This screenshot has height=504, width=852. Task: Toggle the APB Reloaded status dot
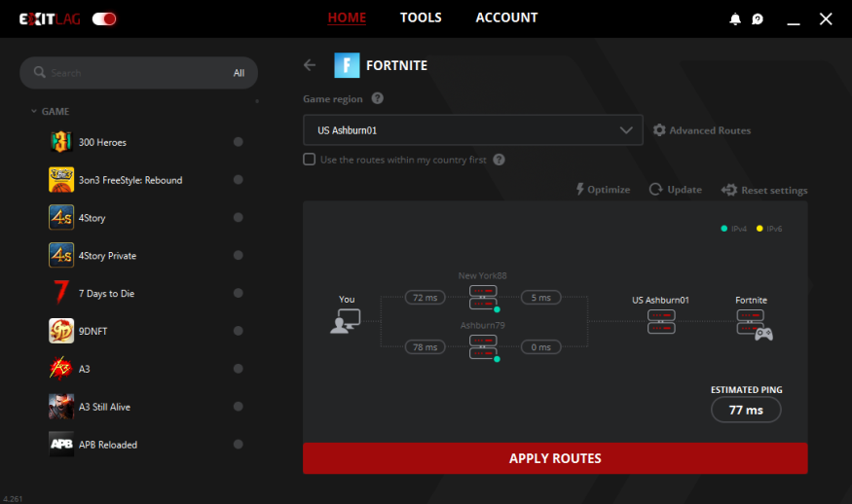coord(238,444)
